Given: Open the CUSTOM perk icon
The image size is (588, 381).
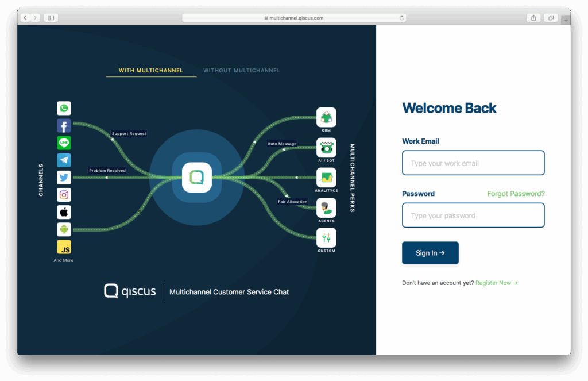Looking at the screenshot, I should click(x=326, y=237).
